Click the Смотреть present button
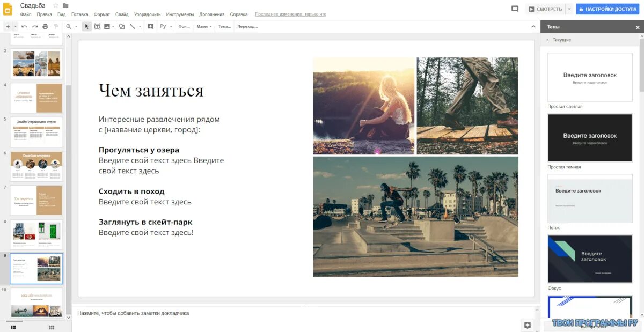The width and height of the screenshot is (644, 332). pos(545,9)
